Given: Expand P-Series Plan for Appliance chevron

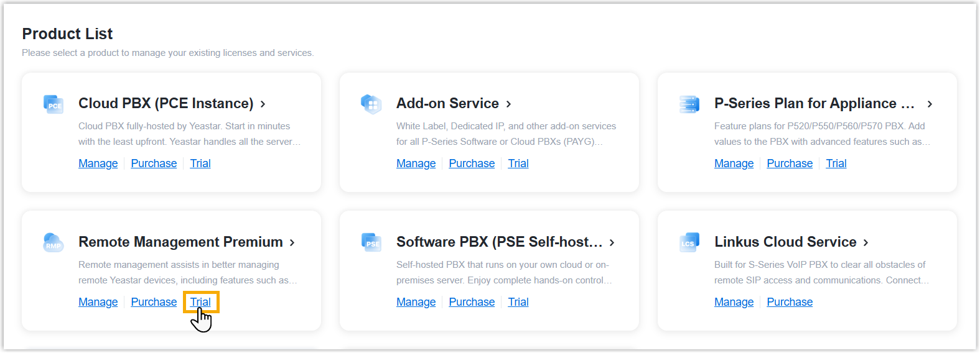Looking at the screenshot, I should tap(930, 104).
